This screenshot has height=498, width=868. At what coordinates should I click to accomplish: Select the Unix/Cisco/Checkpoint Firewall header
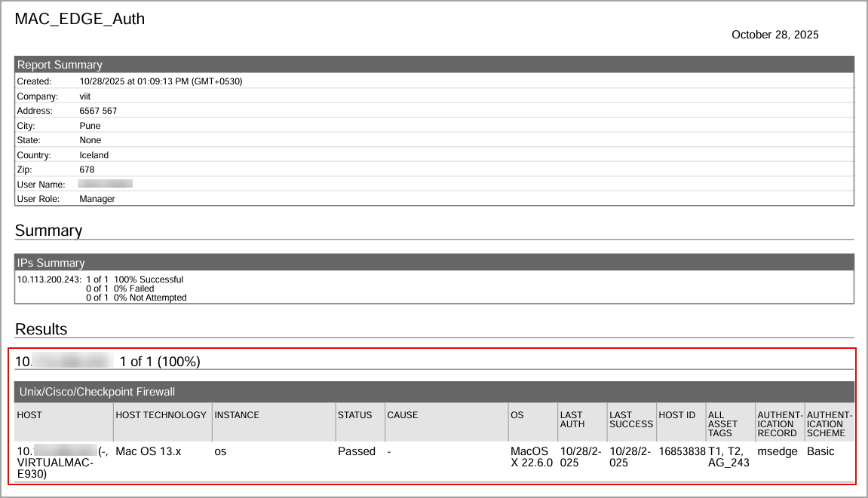point(434,392)
